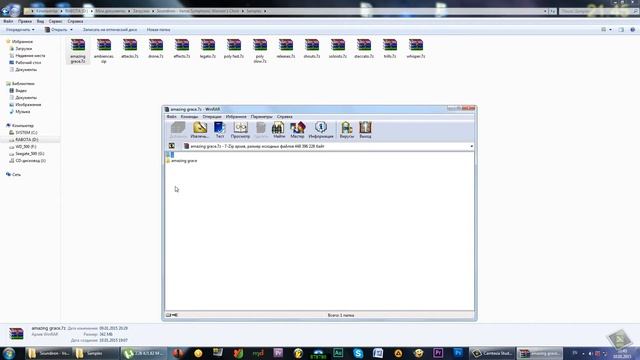Click the Explorer help question-mark icon
Viewport: 640px width, 360px height.
tap(633, 30)
